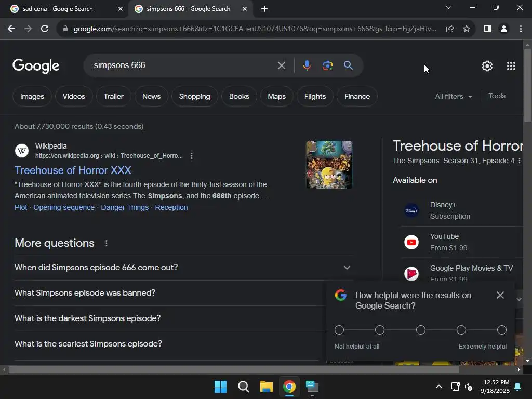
Task: Dismiss the helpfulness survey popup
Action: [x=500, y=295]
